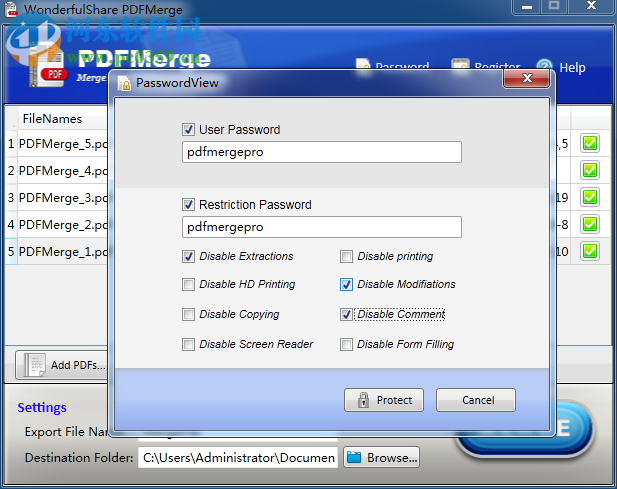Toggle green checkmark for PDFMerge_1 row

tap(590, 251)
